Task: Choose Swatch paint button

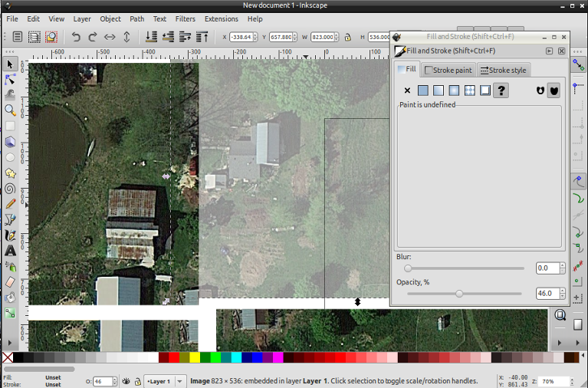Action: click(485, 90)
